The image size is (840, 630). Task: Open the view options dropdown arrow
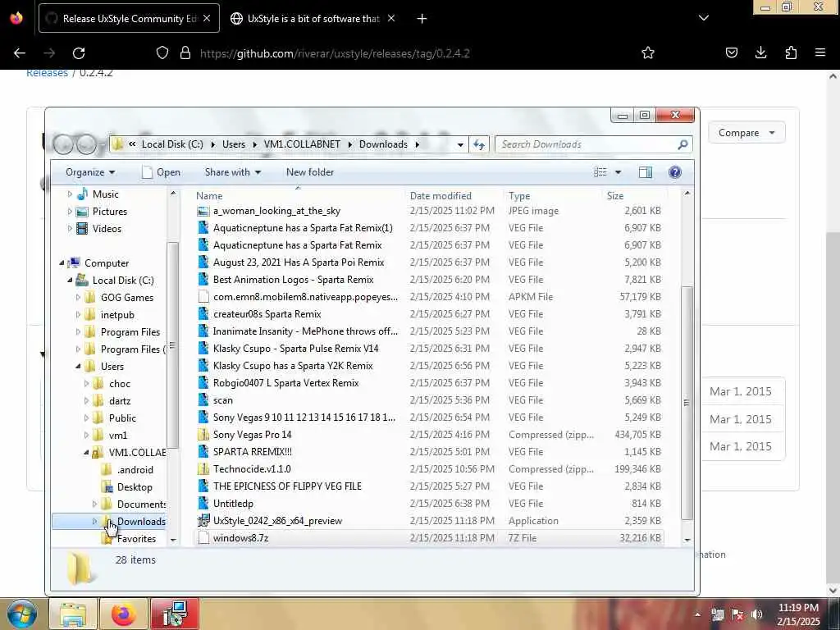618,172
